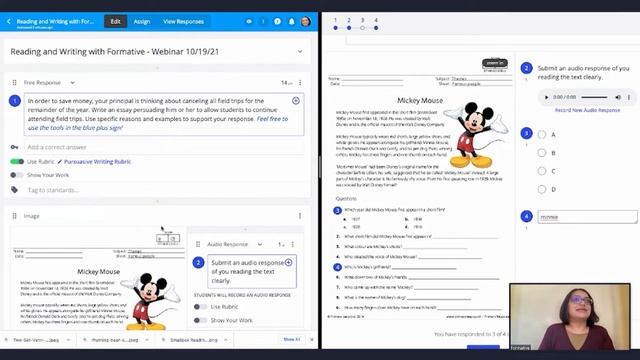The height and width of the screenshot is (360, 640).
Task: Open the Image block options menu
Action: [300, 216]
